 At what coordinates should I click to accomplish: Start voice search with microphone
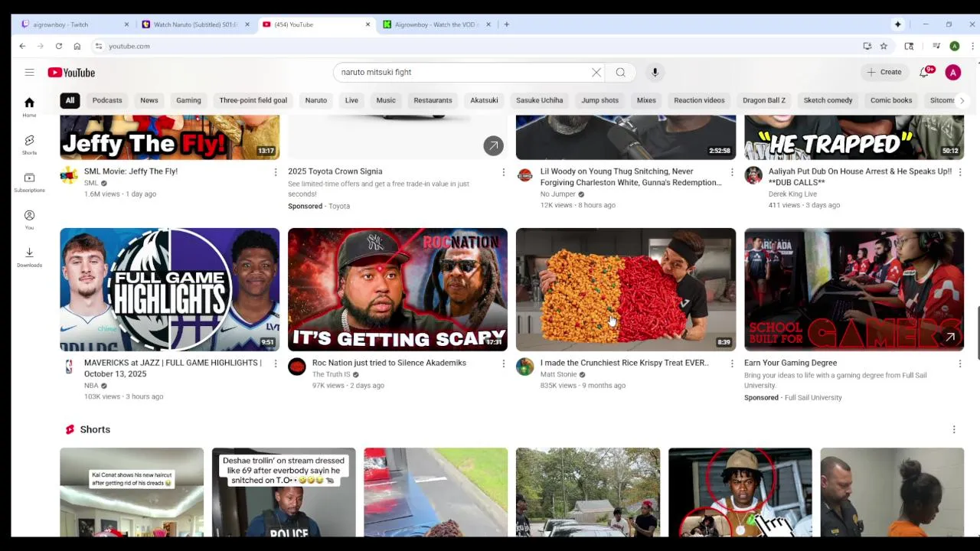pos(655,72)
